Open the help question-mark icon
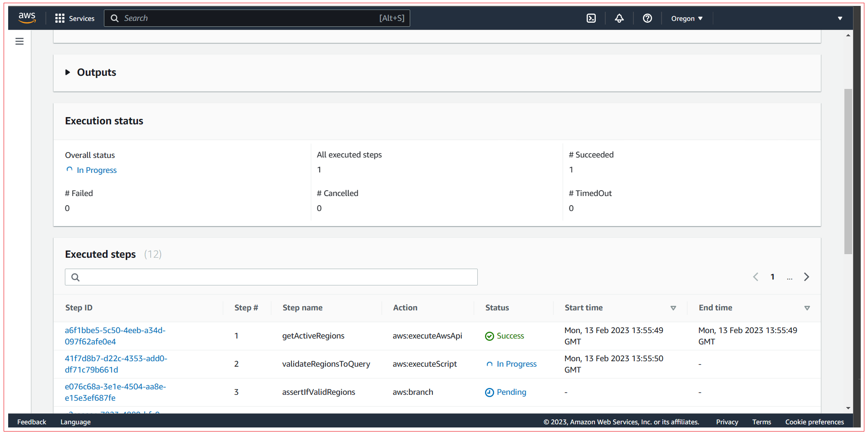 click(x=647, y=18)
